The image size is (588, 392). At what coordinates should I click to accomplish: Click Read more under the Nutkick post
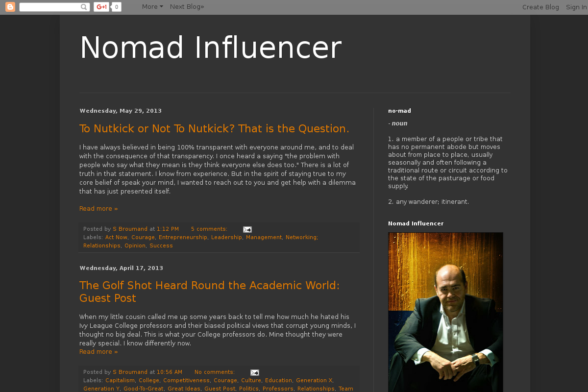click(98, 209)
